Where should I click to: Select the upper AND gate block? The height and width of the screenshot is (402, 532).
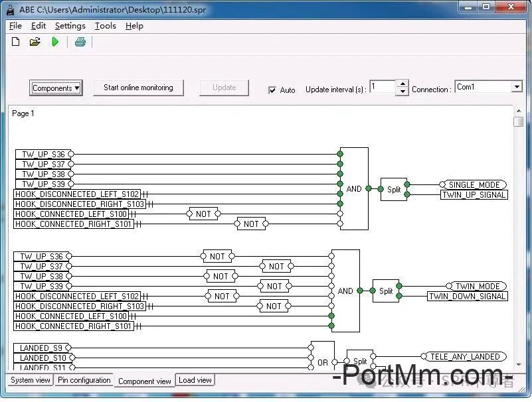coord(354,188)
